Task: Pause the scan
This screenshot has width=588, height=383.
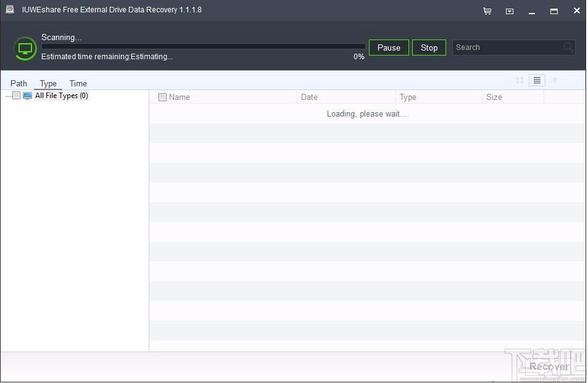Action: (x=389, y=47)
